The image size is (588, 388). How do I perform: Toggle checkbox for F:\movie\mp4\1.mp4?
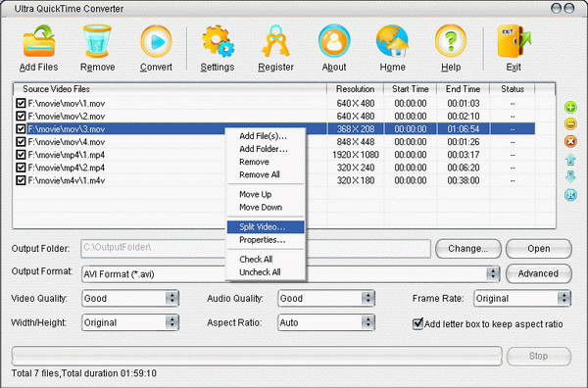pos(21,155)
